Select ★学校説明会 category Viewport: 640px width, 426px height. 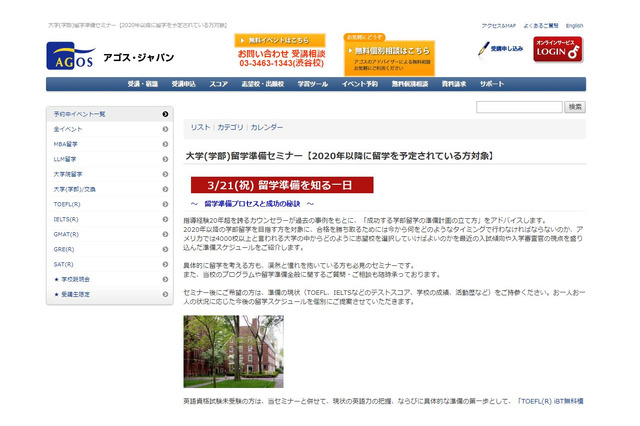tap(110, 280)
